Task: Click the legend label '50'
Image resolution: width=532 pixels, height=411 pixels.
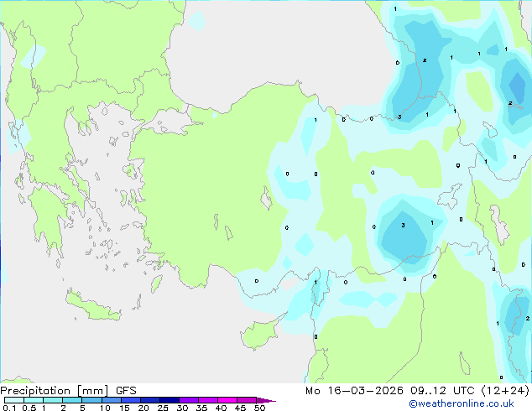Action: click(259, 408)
